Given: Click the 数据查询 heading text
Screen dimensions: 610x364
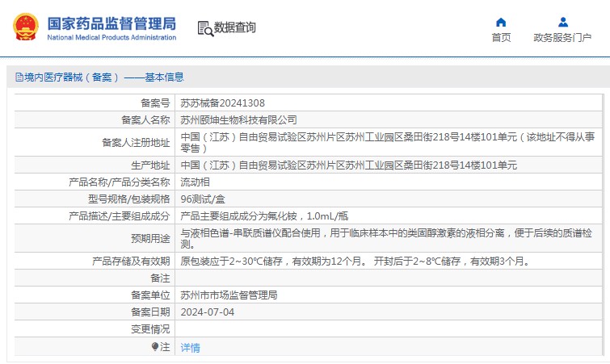Looking at the screenshot, I should pos(234,27).
